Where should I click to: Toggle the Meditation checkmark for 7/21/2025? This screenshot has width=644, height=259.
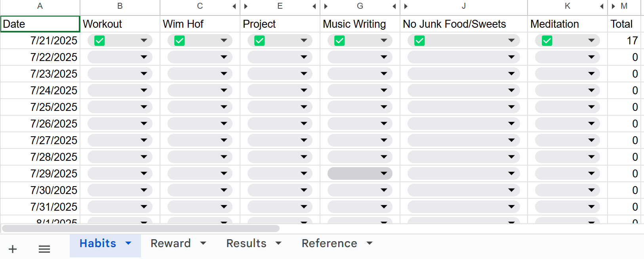coord(547,40)
